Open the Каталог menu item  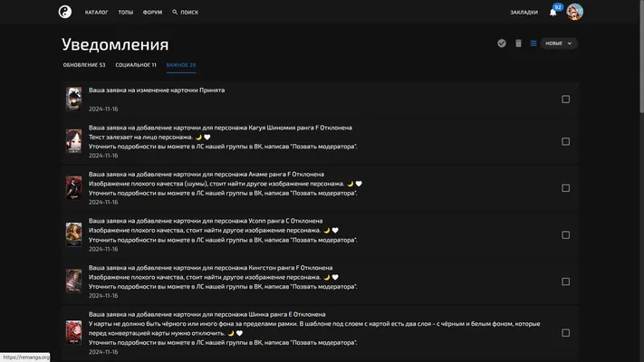tap(97, 13)
